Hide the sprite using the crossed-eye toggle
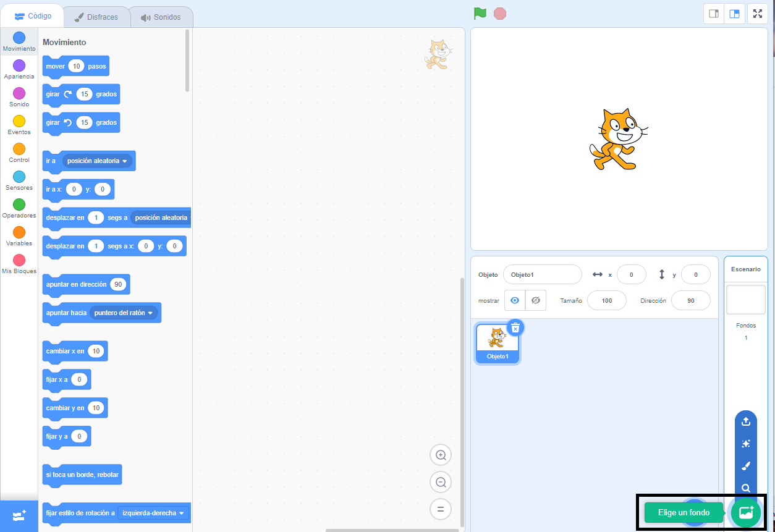775x532 pixels. [535, 300]
